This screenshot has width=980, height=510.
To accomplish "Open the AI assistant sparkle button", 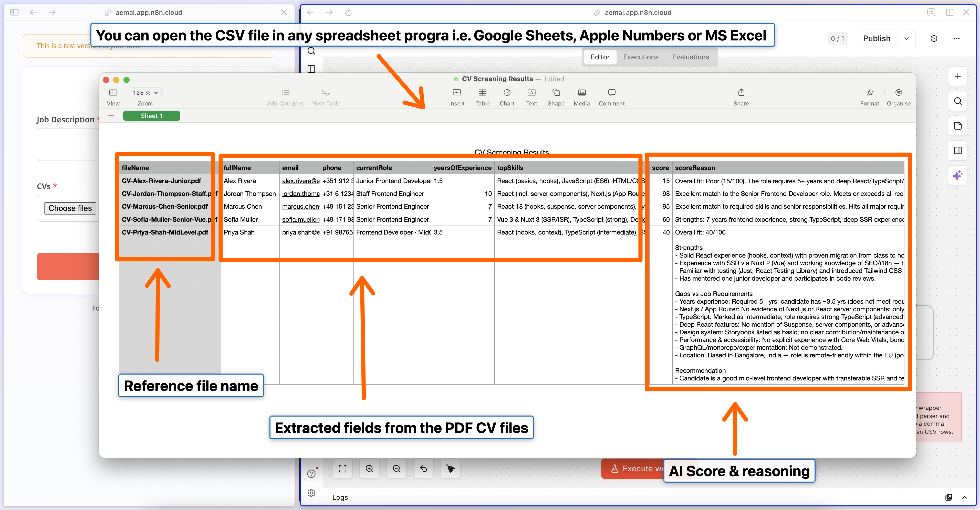I will (x=957, y=175).
